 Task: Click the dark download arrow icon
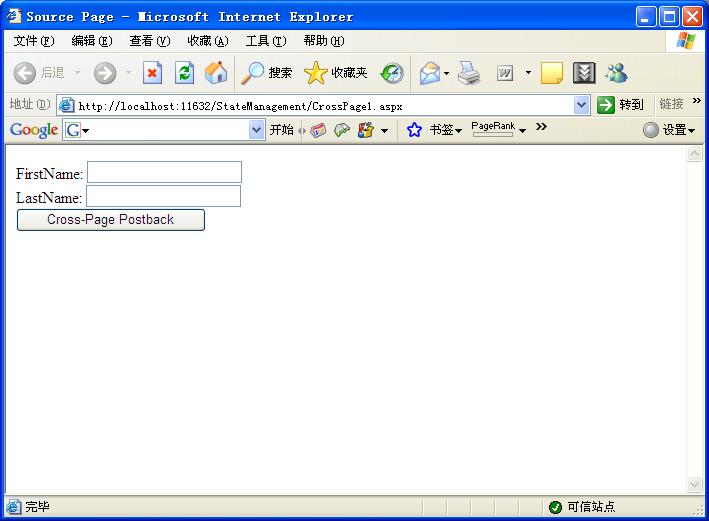click(584, 73)
